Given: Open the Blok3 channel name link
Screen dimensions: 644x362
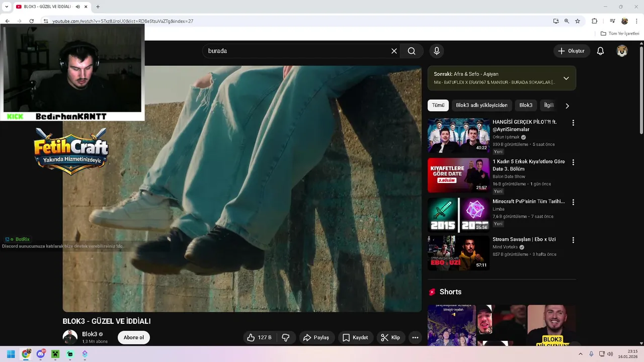Looking at the screenshot, I should (90, 334).
